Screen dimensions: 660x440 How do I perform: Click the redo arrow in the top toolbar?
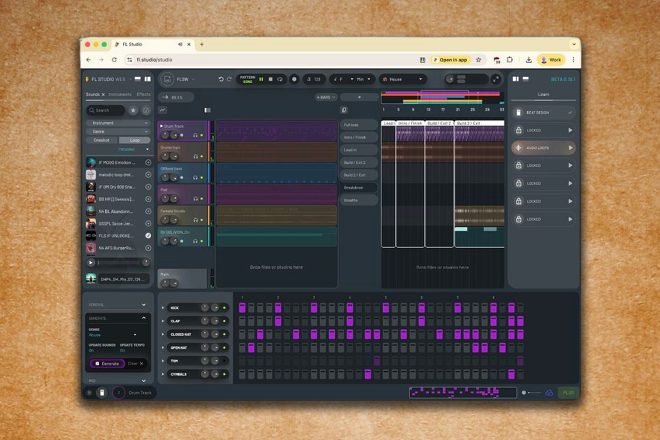tap(230, 79)
